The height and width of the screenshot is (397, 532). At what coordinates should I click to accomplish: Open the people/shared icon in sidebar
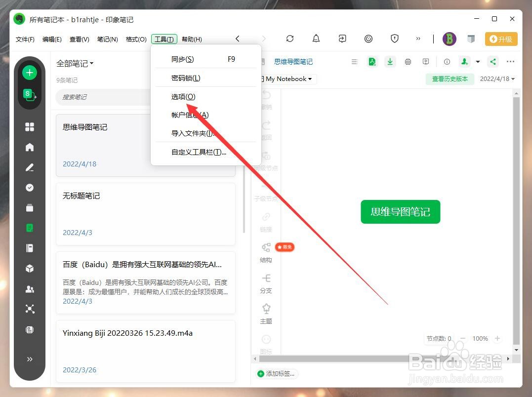coord(30,289)
